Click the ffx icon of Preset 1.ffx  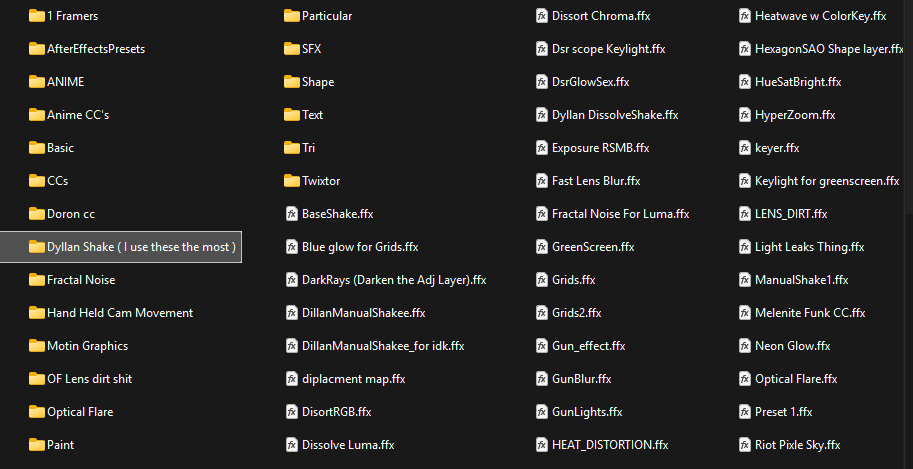pos(745,412)
